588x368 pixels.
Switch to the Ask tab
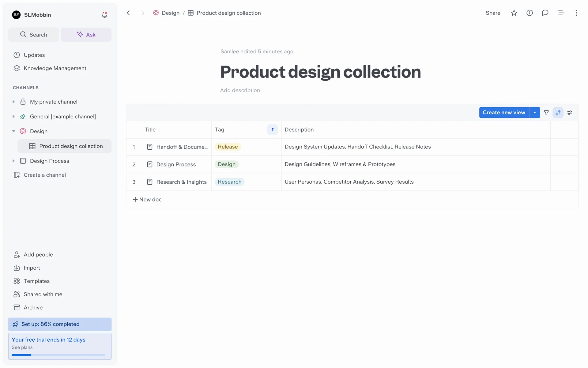[86, 35]
